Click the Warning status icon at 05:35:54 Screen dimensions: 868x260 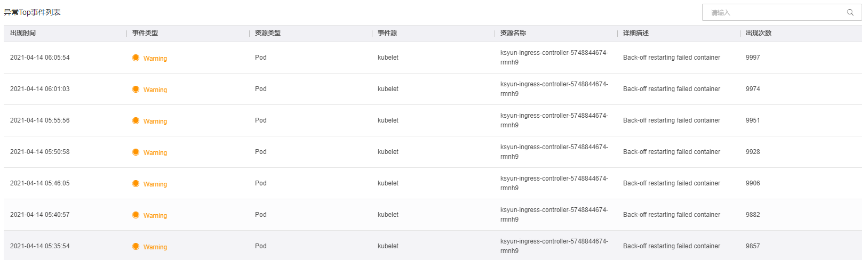[136, 246]
